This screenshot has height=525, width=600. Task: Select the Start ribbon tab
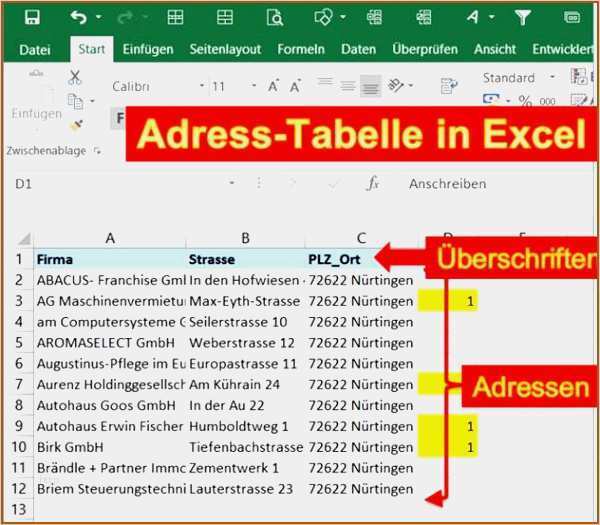pyautogui.click(x=91, y=49)
